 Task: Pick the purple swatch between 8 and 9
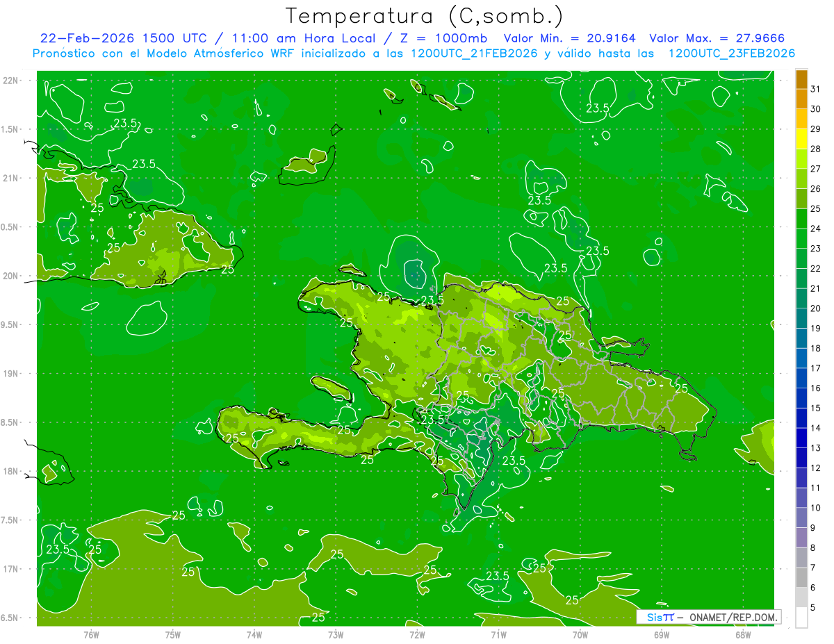[x=801, y=538]
